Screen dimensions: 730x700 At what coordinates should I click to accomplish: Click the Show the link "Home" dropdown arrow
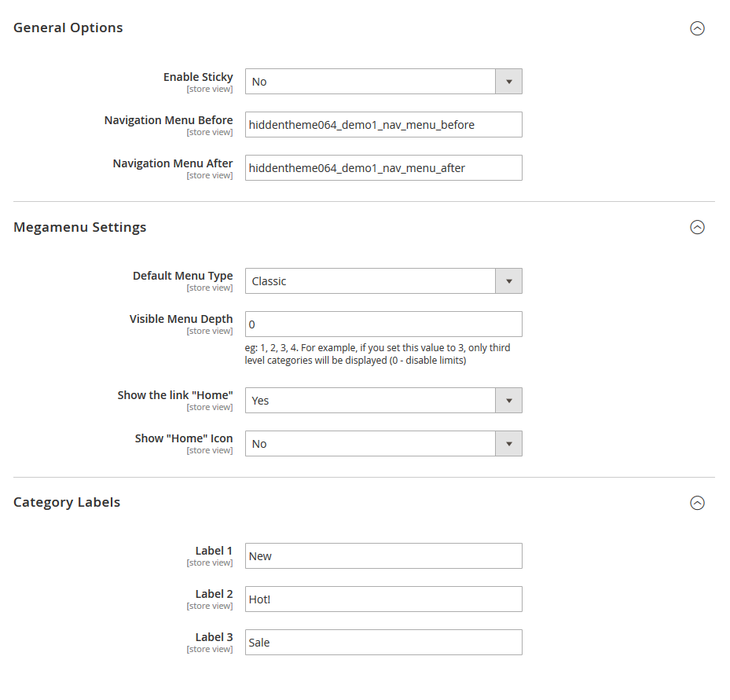click(509, 400)
